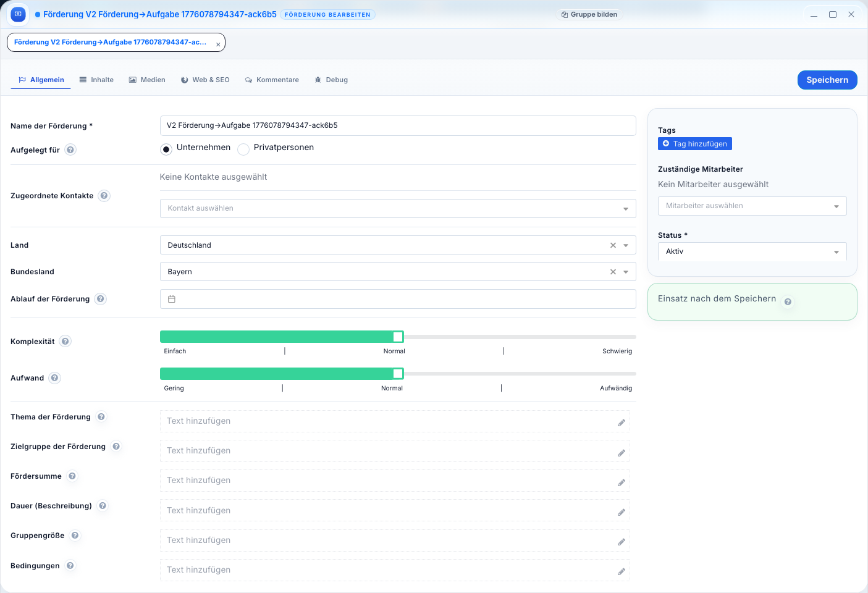868x593 pixels.
Task: Click help icon next to Komplexität
Action: click(x=65, y=342)
